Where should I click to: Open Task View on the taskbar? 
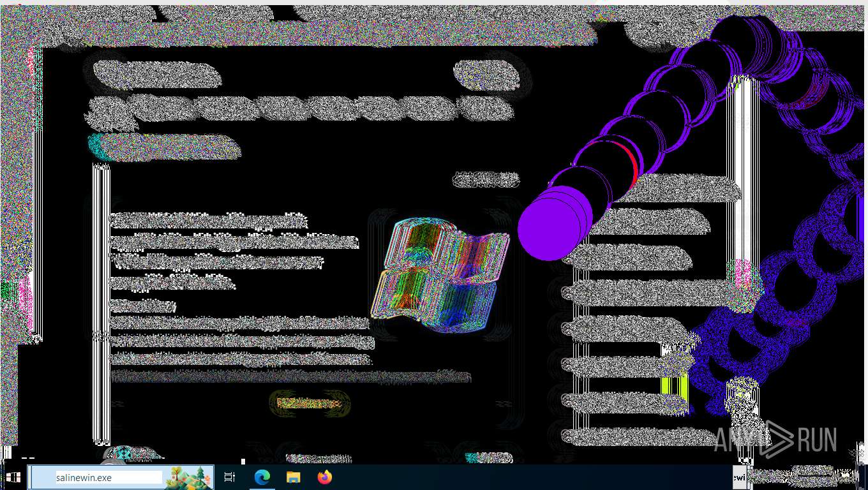coord(230,477)
